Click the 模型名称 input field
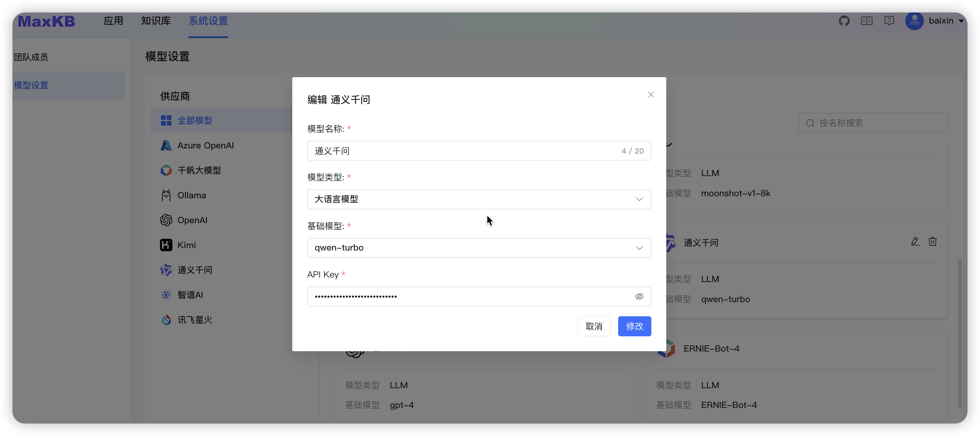The height and width of the screenshot is (436, 980). coord(479,151)
